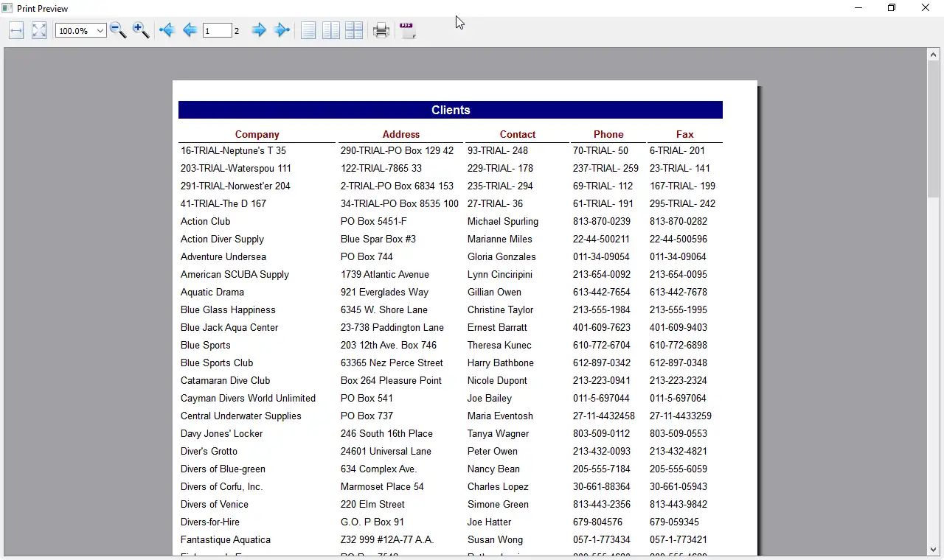This screenshot has width=944, height=560.
Task: Click the vertical scrollbar thumb
Action: [x=934, y=129]
